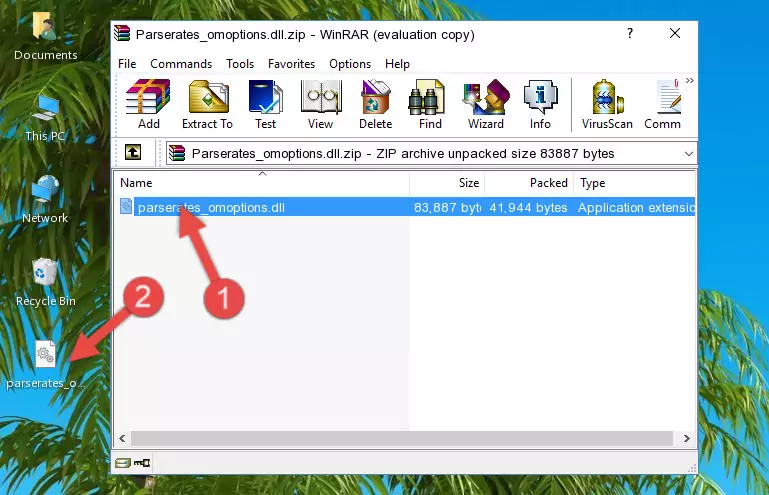Open the Tools menu
The width and height of the screenshot is (769, 495).
click(x=240, y=64)
